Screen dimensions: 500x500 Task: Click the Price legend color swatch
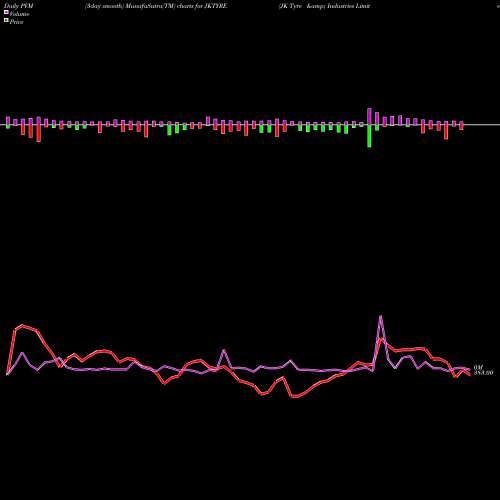6,20
